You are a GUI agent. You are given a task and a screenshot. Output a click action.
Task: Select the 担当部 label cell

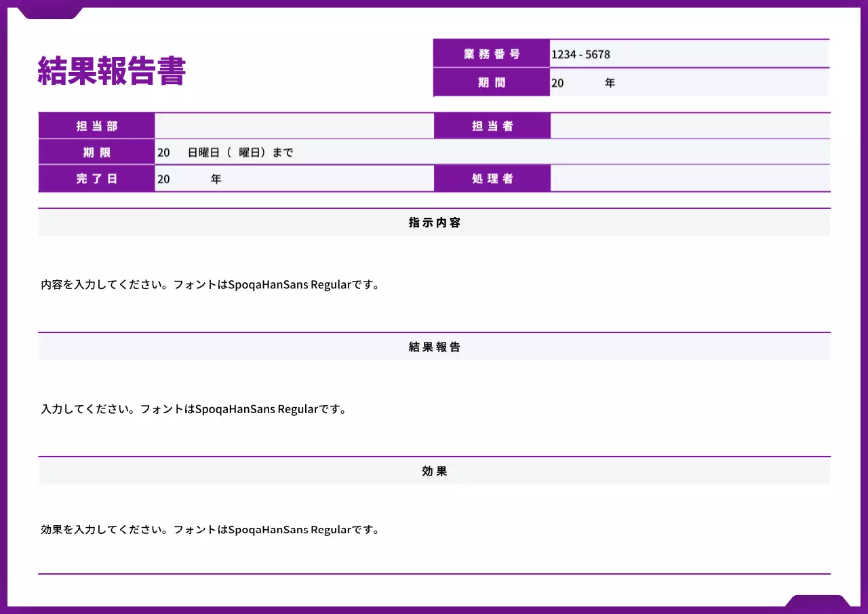click(97, 126)
